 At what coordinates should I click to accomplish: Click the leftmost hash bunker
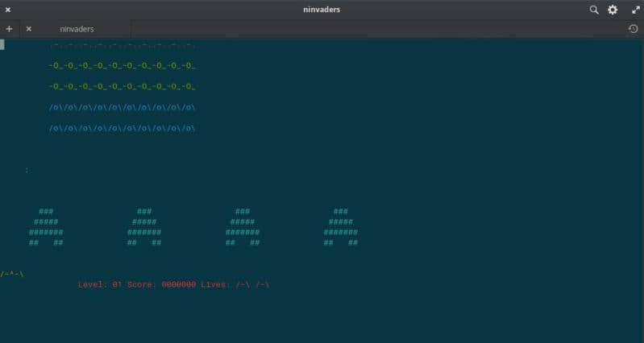(x=47, y=227)
